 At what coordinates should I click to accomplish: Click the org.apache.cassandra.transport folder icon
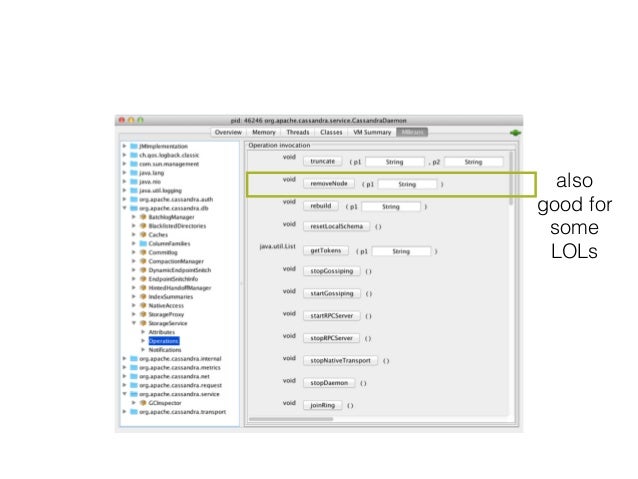coord(133,412)
